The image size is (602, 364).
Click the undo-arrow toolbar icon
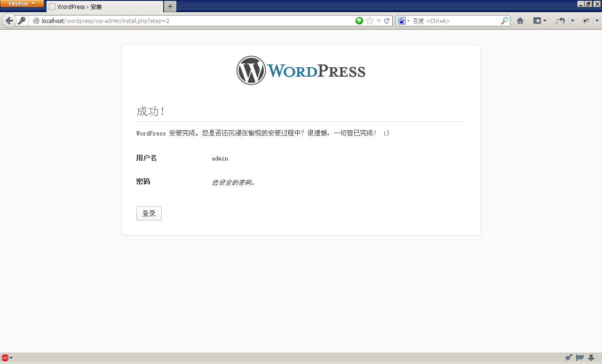pos(561,21)
